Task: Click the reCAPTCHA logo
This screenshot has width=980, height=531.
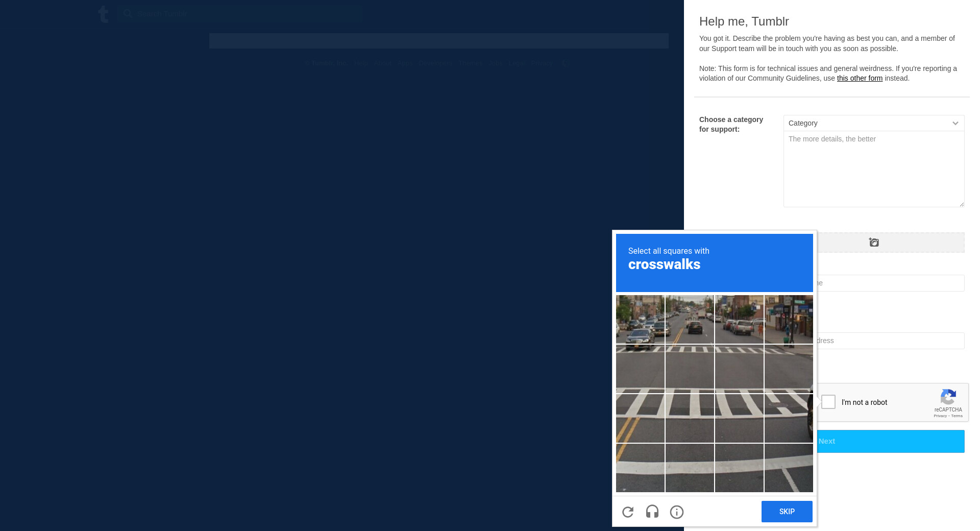Action: click(x=948, y=397)
